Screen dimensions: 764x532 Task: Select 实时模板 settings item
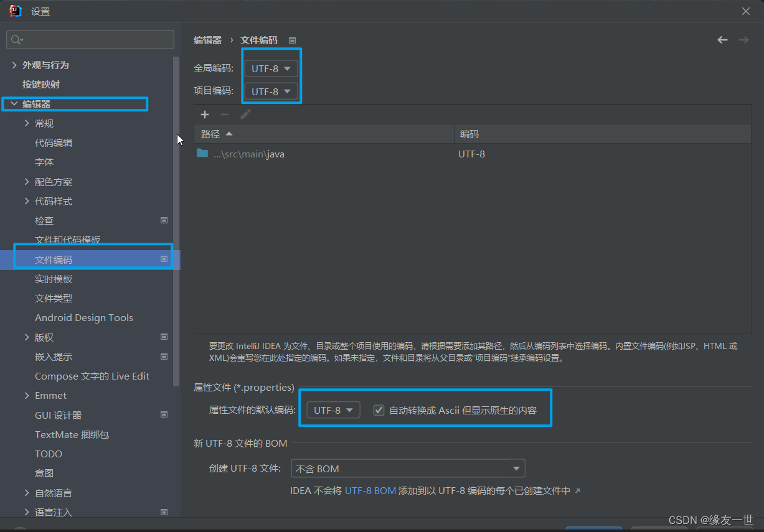click(x=54, y=279)
